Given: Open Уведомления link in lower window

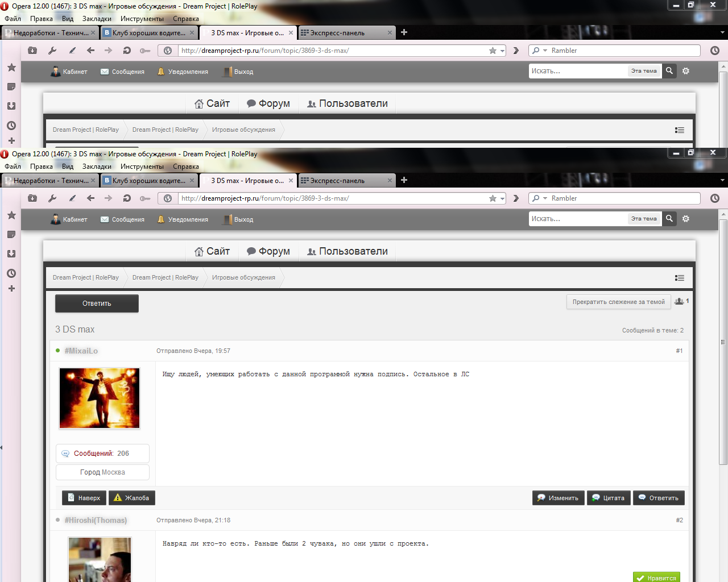Looking at the screenshot, I should click(183, 219).
